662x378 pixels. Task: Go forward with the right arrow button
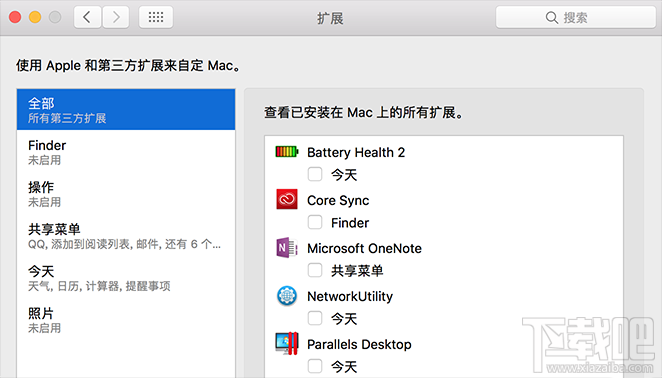point(116,17)
